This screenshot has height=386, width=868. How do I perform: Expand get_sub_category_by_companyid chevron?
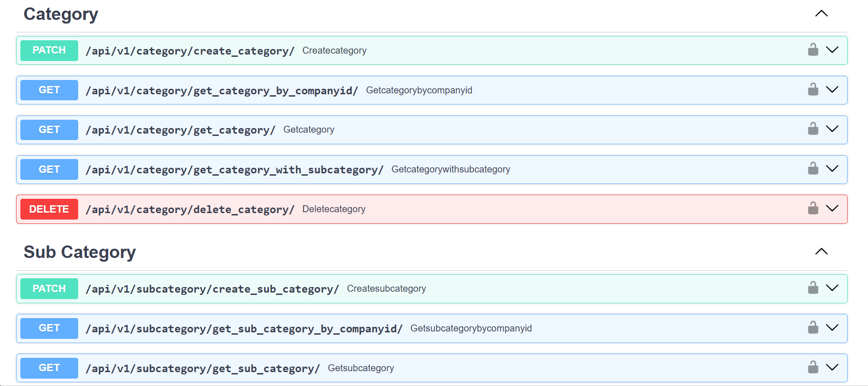tap(832, 328)
